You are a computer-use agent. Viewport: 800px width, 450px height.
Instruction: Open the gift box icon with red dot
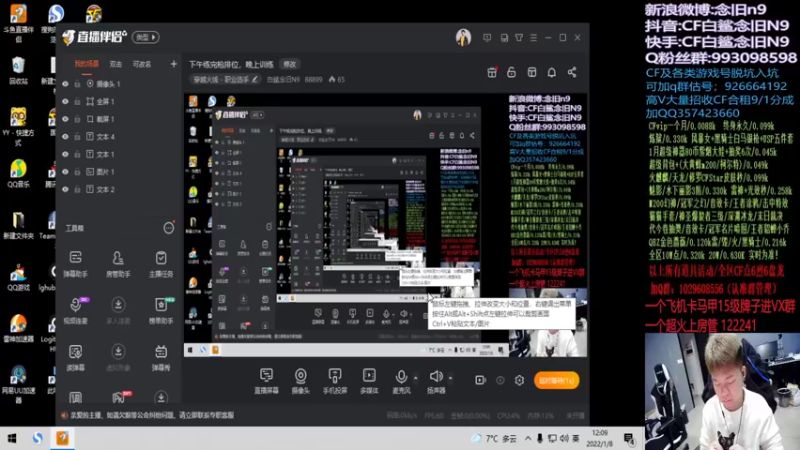(492, 72)
